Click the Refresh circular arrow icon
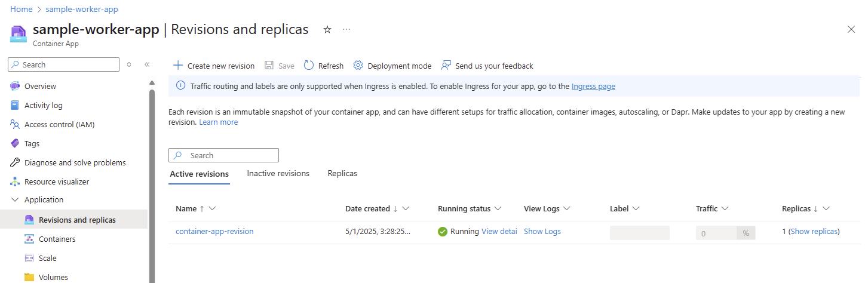 308,66
